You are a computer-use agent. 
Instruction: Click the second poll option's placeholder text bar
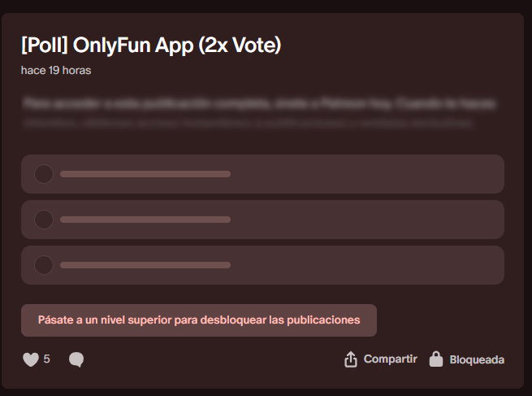pos(145,220)
